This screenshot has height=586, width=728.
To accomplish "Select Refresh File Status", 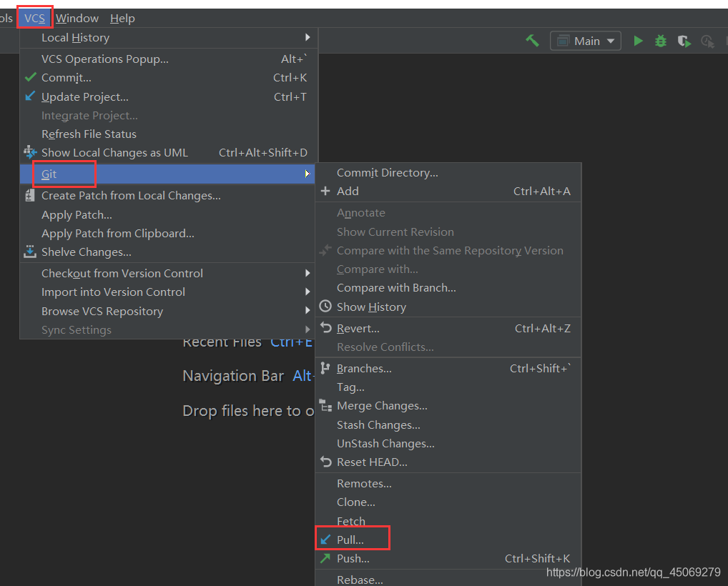I will 169,134.
